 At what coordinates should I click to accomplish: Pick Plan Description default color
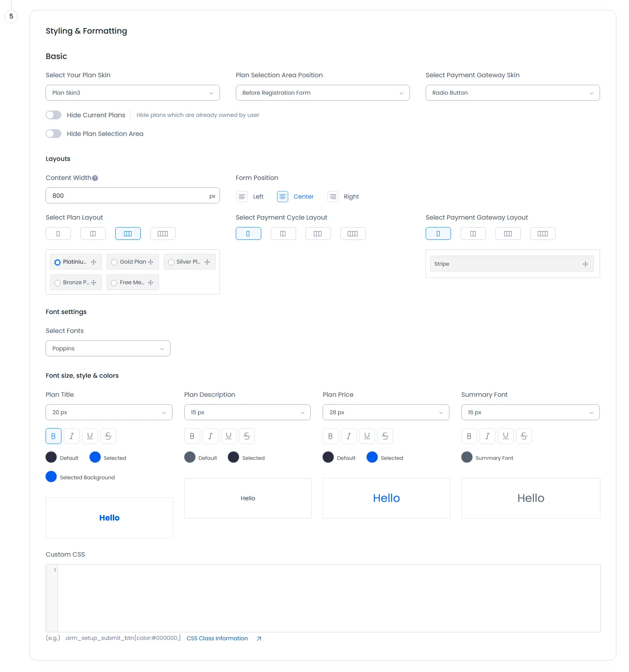[190, 457]
